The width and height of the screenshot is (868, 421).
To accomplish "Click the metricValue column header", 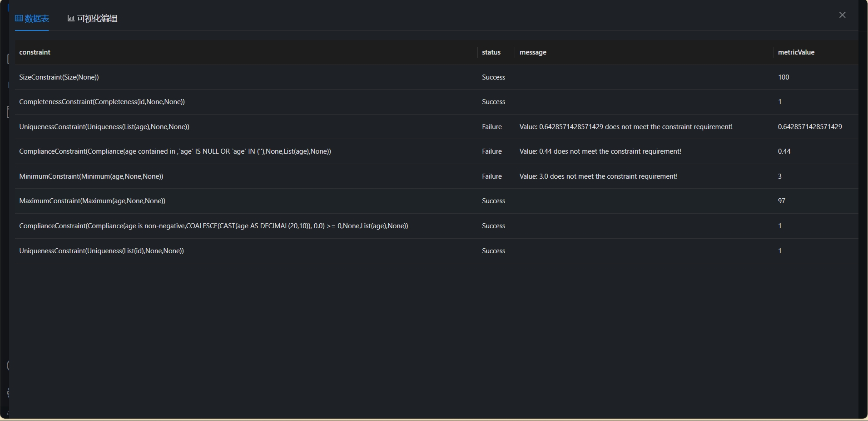I will 796,52.
